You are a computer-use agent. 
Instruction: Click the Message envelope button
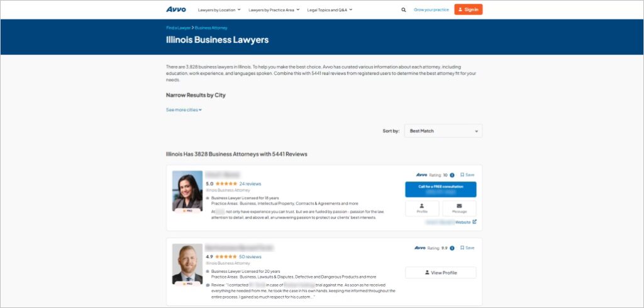pos(459,208)
